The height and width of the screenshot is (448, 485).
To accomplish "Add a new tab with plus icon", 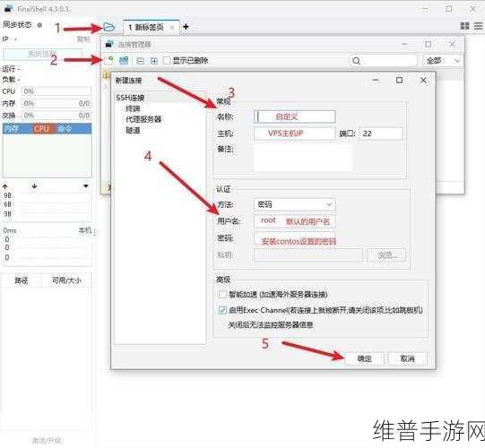I will point(186,27).
